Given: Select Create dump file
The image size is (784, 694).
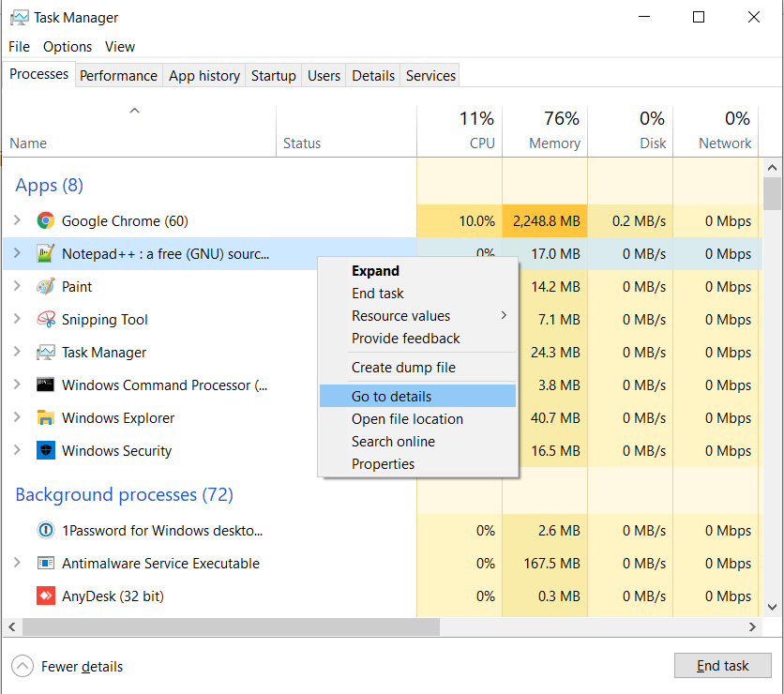Looking at the screenshot, I should [417, 367].
